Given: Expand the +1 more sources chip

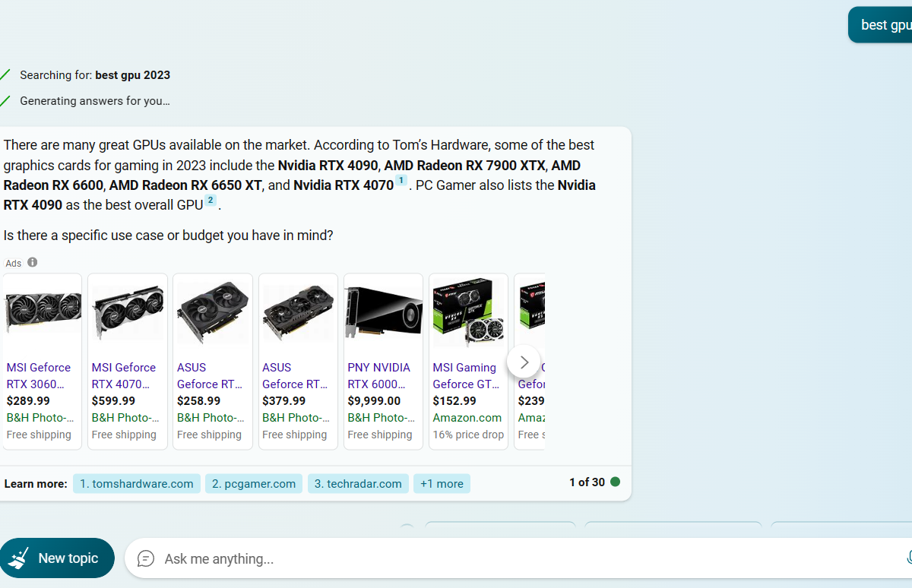Looking at the screenshot, I should (x=442, y=484).
